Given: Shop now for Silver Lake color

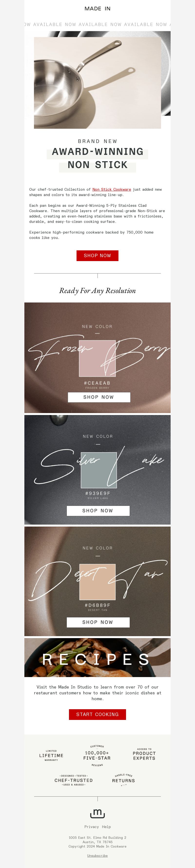Looking at the screenshot, I should 98,511.
